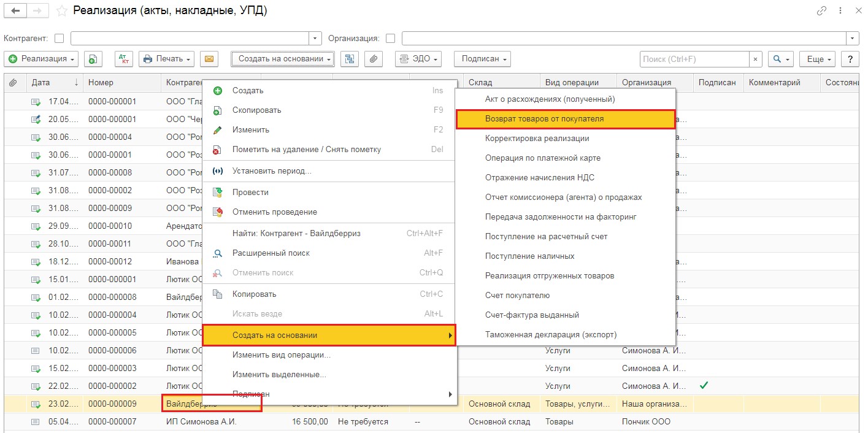Open the ЭДО dropdown menu

(418, 59)
